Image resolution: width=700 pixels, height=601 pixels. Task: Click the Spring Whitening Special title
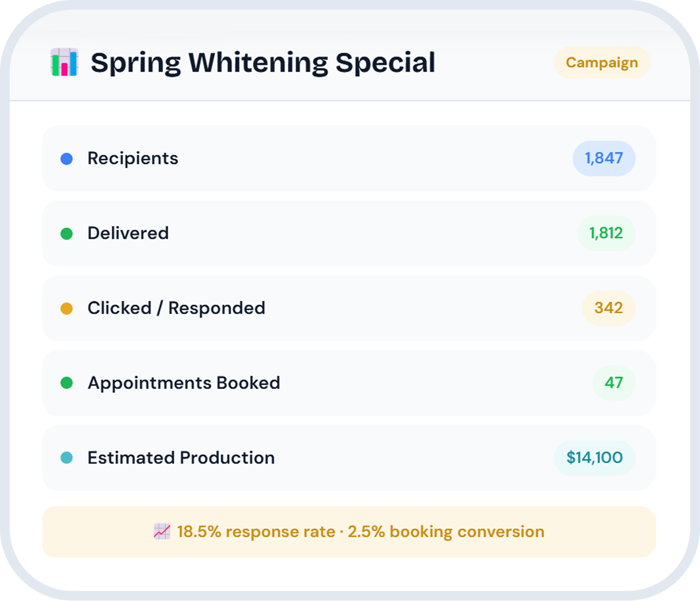(263, 63)
